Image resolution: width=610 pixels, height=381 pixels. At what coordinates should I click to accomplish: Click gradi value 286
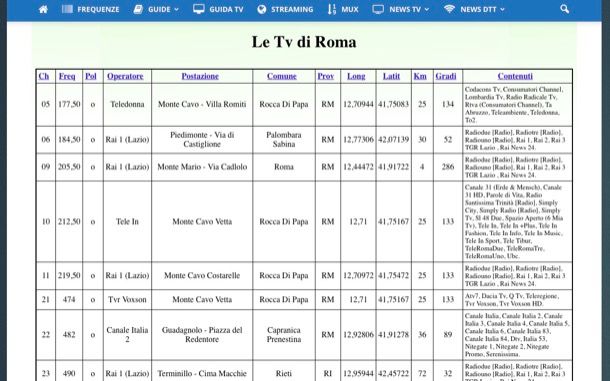click(x=448, y=167)
